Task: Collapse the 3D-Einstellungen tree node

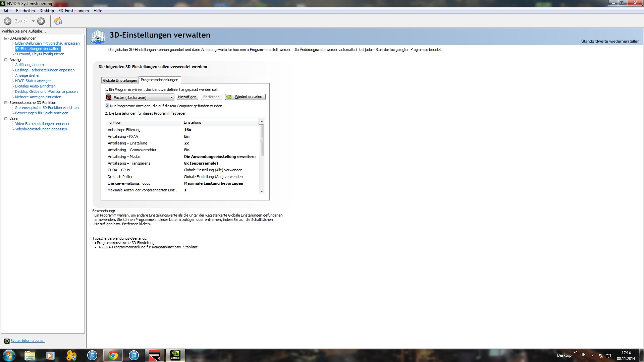Action: coord(6,38)
